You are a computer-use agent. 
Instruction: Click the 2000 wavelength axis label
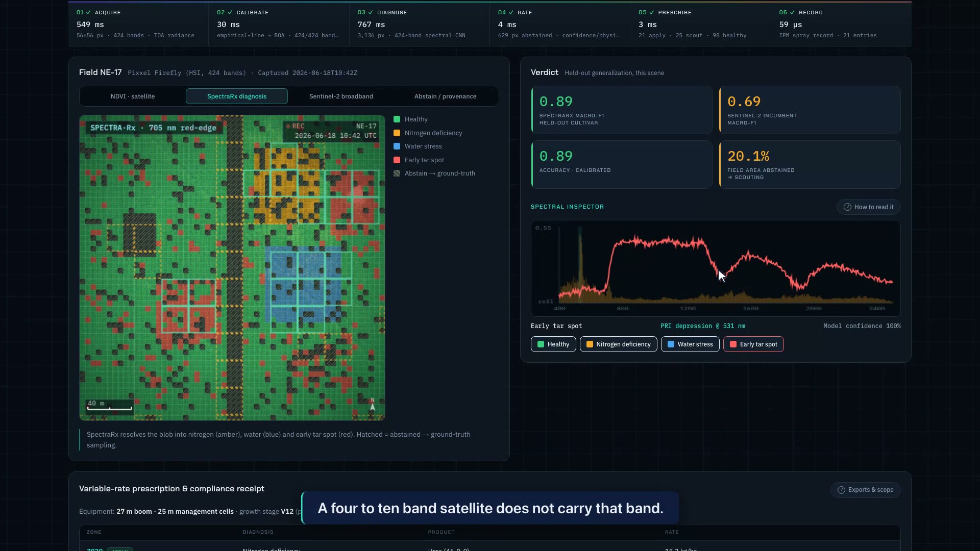[814, 309]
